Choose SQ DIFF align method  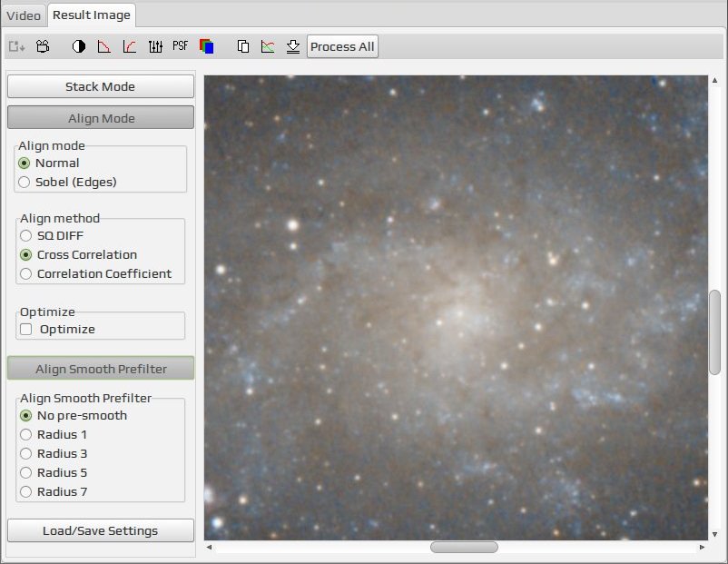(51, 235)
